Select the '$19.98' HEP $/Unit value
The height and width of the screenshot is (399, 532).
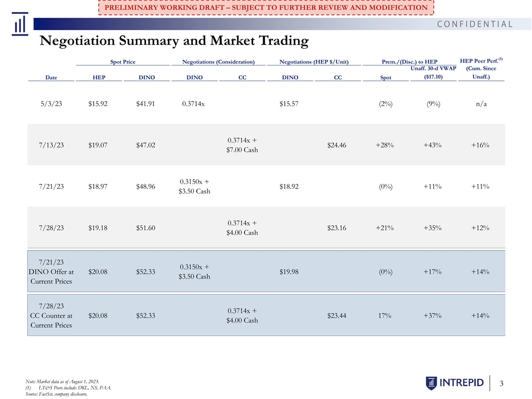(x=289, y=272)
